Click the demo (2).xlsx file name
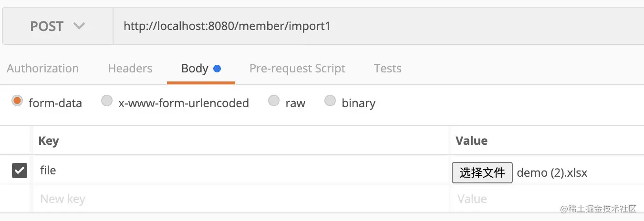The height and width of the screenshot is (221, 644). tap(552, 172)
